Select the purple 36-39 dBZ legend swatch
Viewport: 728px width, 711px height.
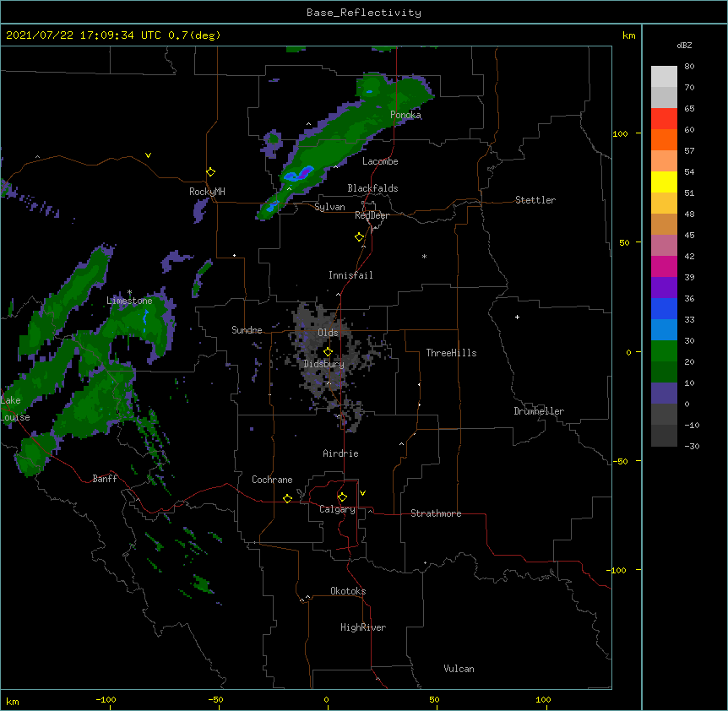[664, 287]
